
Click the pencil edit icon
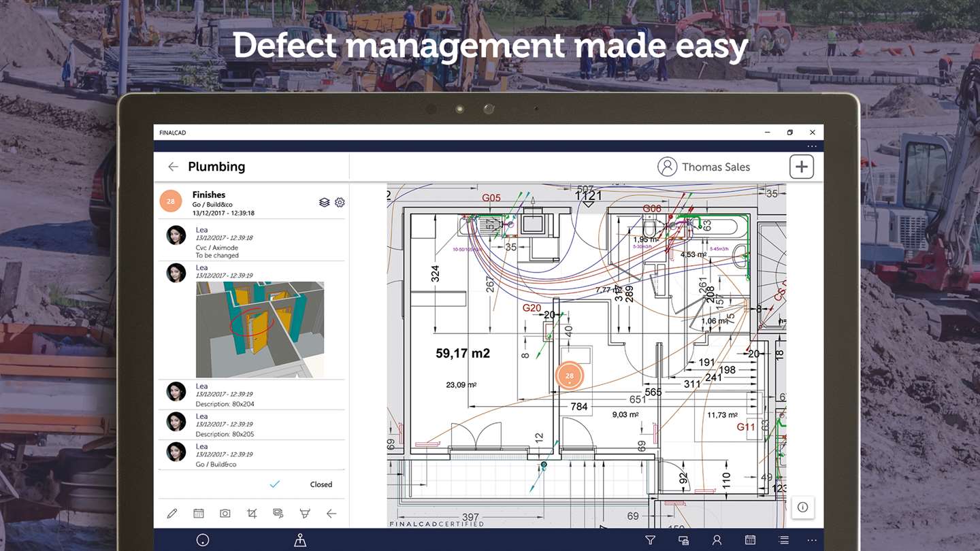(x=172, y=514)
